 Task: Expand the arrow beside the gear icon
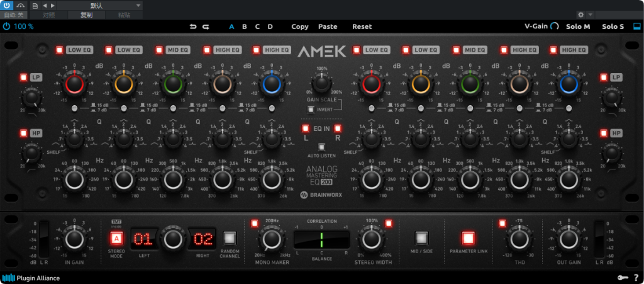590,14
